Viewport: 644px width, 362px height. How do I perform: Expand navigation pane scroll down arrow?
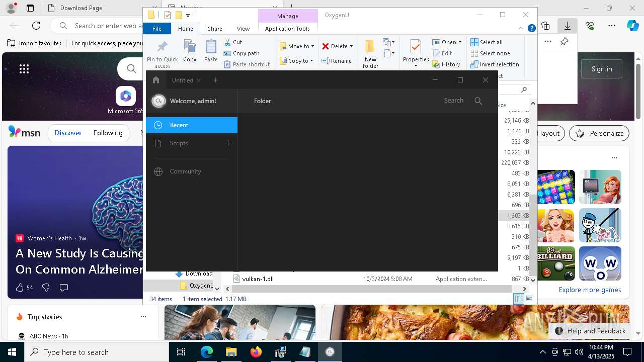point(217,289)
